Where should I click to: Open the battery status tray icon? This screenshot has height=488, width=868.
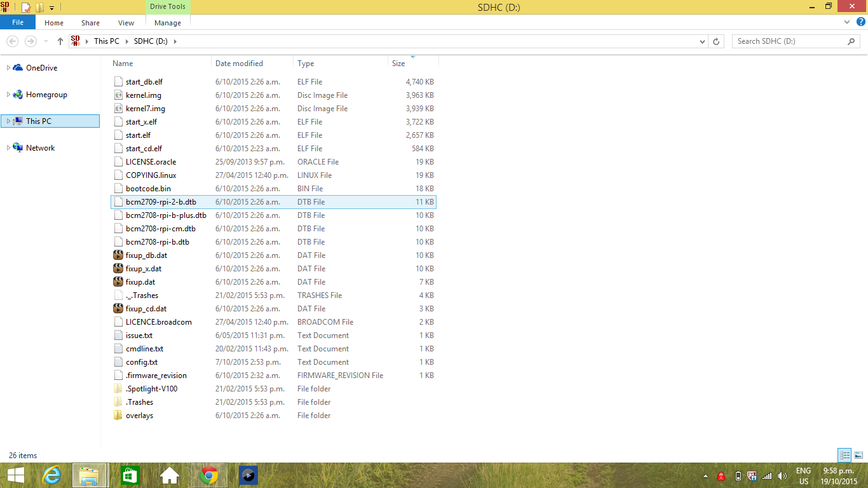tap(738, 476)
